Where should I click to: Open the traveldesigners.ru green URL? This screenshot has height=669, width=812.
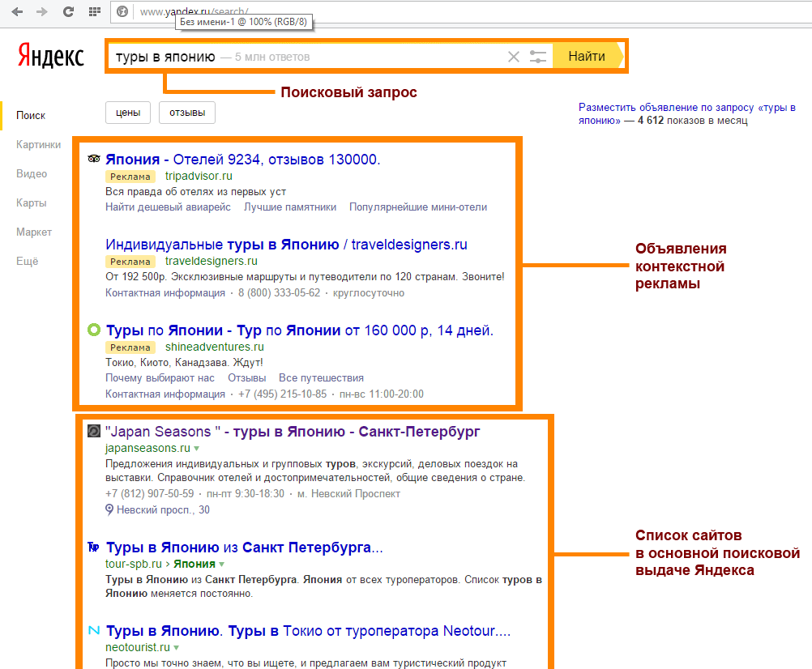pos(212,261)
